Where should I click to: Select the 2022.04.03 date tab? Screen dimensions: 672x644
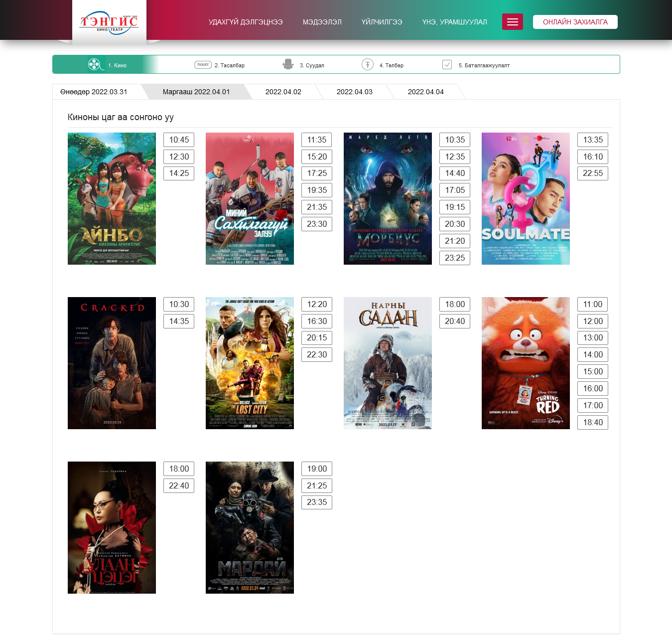coord(354,92)
